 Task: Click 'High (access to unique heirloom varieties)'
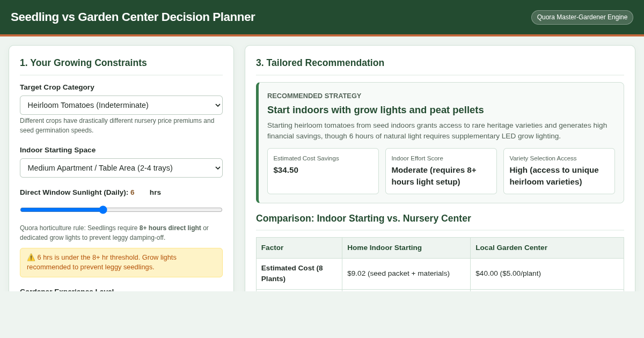(x=554, y=176)
